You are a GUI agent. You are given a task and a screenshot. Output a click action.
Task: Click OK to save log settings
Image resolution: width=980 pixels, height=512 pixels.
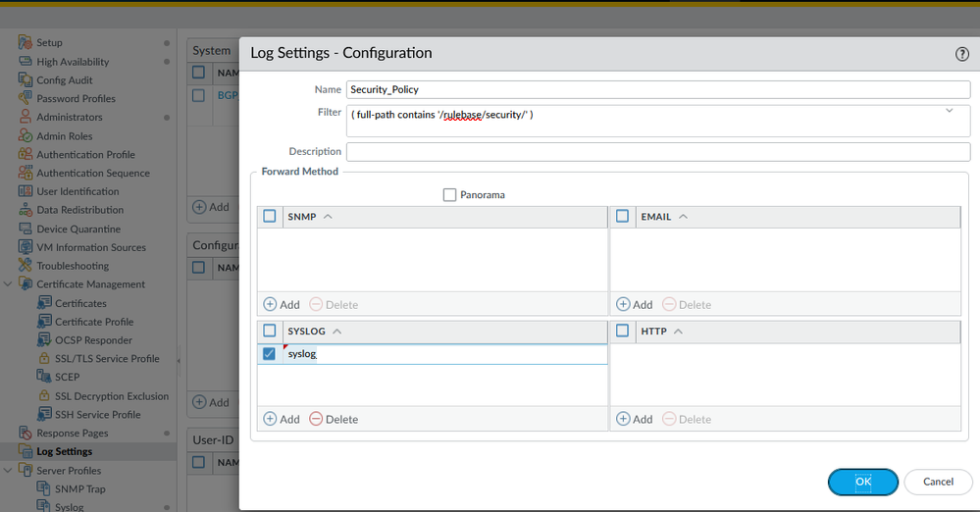click(862, 482)
